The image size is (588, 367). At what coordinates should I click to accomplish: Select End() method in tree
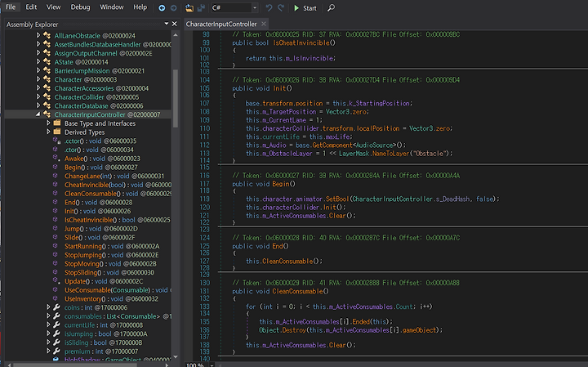click(x=98, y=202)
